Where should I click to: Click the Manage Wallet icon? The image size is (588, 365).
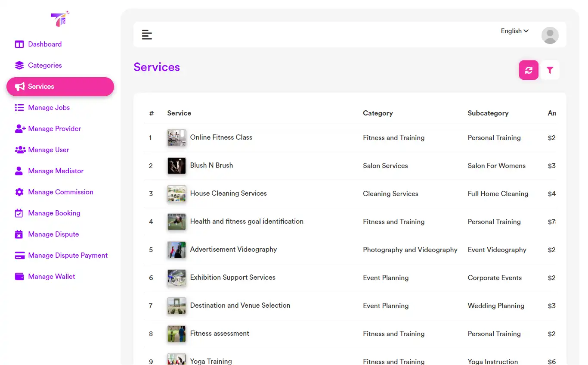(19, 276)
